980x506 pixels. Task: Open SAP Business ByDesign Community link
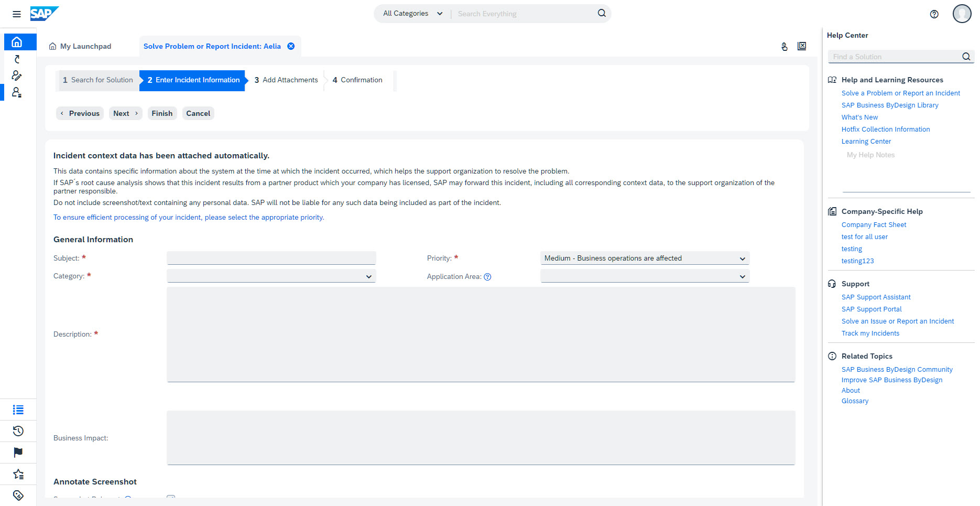click(897, 370)
